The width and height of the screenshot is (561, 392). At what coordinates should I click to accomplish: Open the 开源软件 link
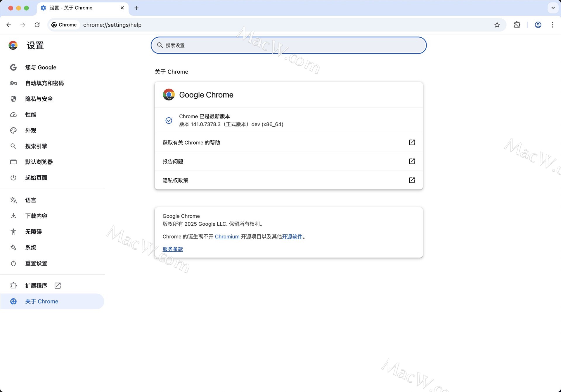click(292, 237)
